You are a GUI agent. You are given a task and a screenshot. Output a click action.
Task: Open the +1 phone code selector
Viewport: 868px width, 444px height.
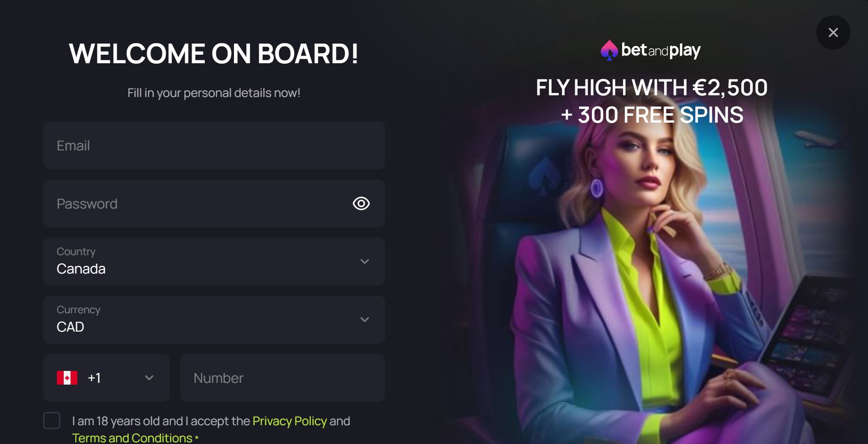pyautogui.click(x=106, y=378)
